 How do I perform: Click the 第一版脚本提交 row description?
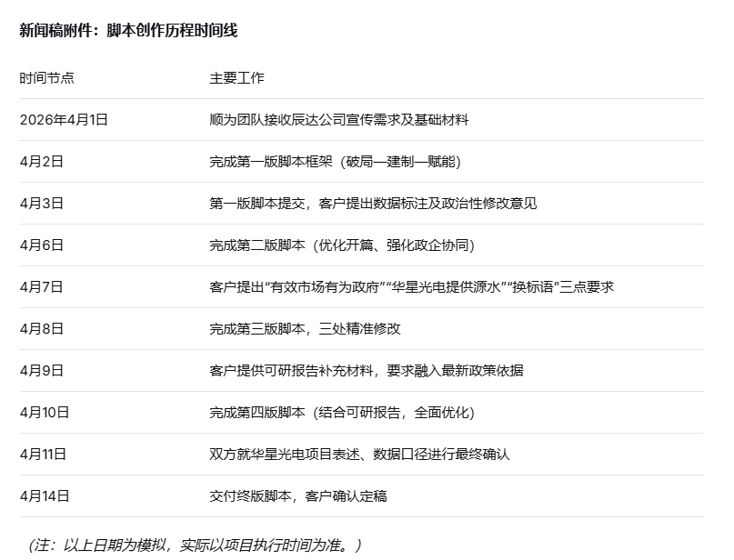point(373,204)
